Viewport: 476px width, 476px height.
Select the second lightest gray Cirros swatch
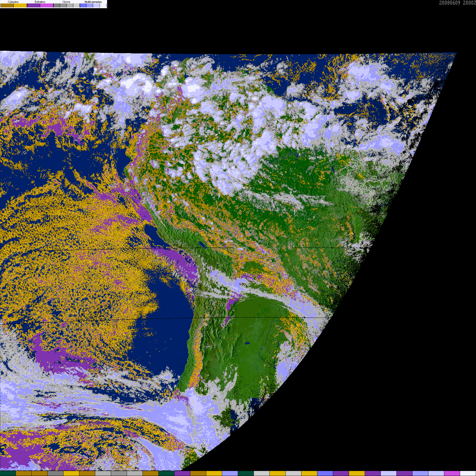[x=70, y=5]
